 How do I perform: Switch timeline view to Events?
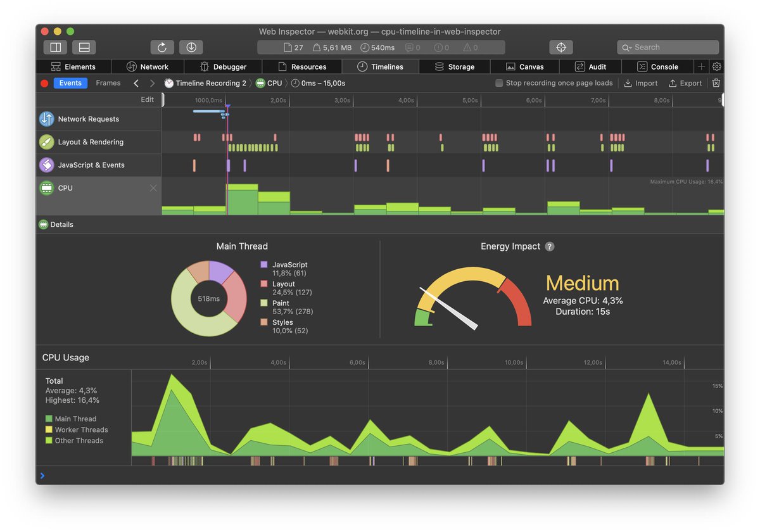pos(70,83)
